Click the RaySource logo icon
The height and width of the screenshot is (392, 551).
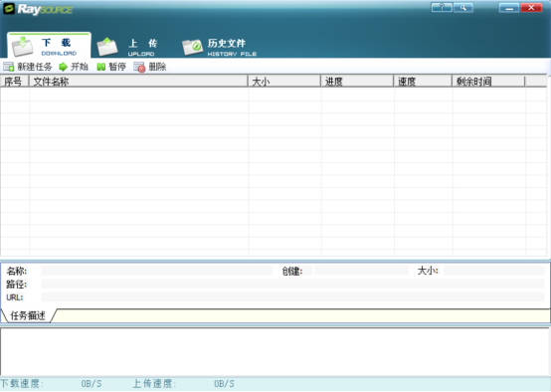pyautogui.click(x=9, y=9)
